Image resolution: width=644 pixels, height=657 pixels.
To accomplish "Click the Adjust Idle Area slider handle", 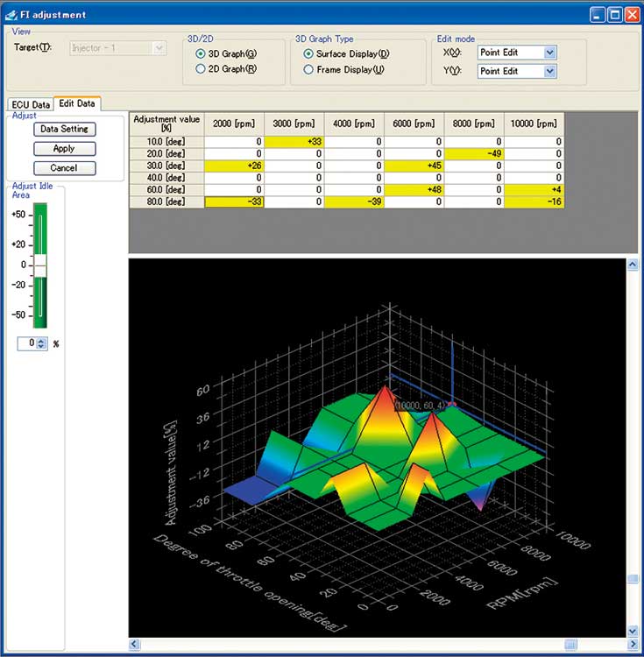I will click(39, 265).
